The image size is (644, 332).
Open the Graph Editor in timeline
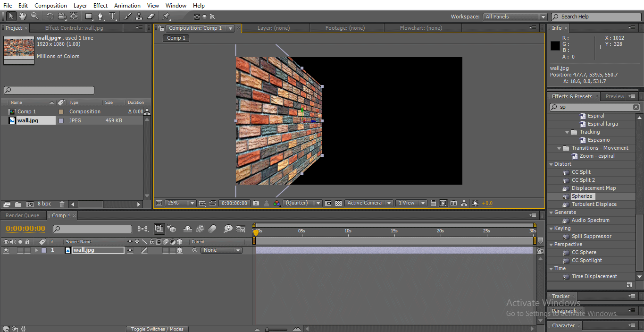pos(241,229)
